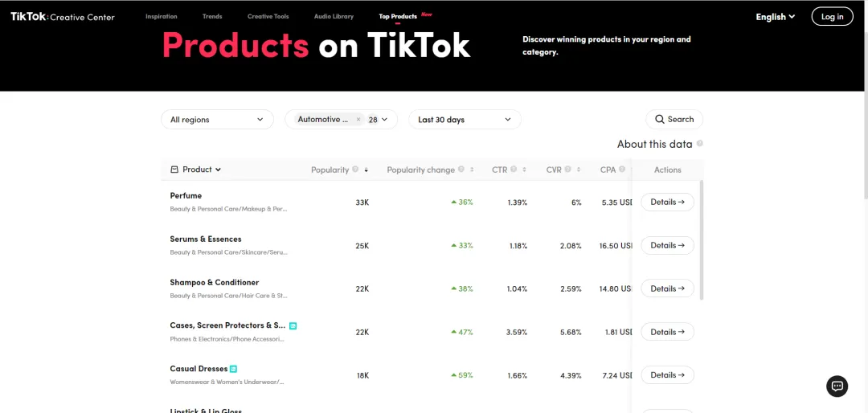Expand the Product column header dropdown
Viewport: 868px width, 413px height.
point(196,170)
